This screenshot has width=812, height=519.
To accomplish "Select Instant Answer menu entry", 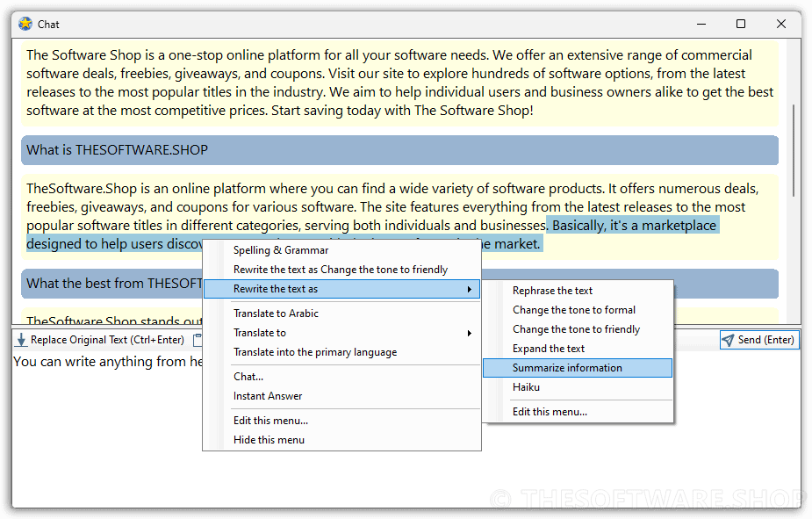I will 341,396.
